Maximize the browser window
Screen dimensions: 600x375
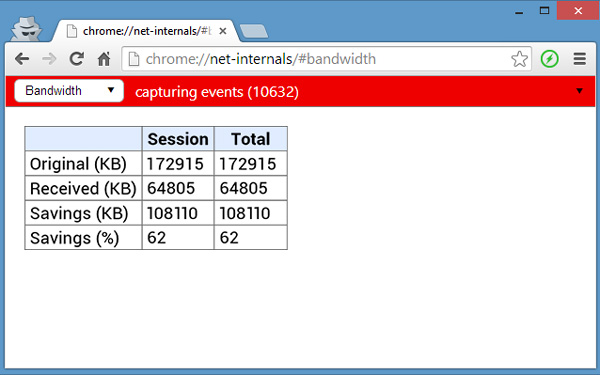[544, 11]
